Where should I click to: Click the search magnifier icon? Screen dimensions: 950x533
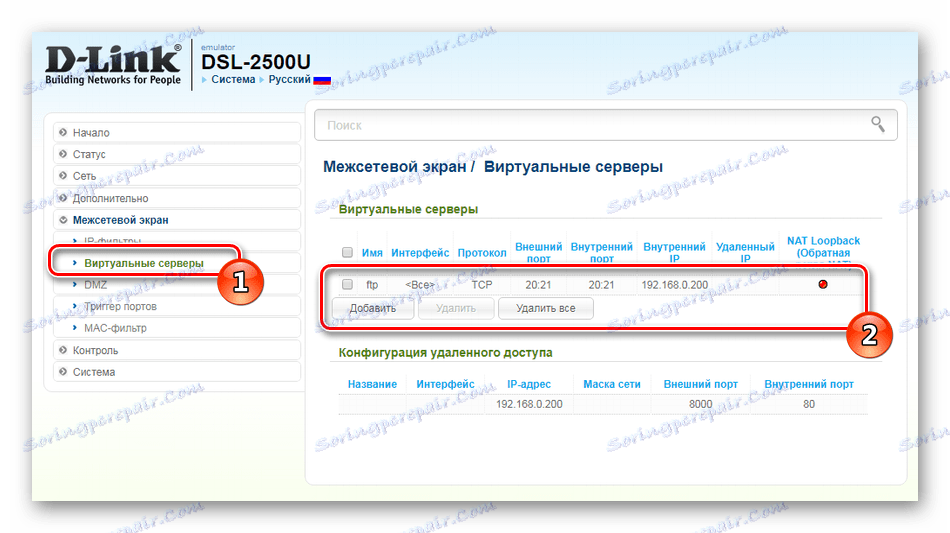click(x=878, y=124)
